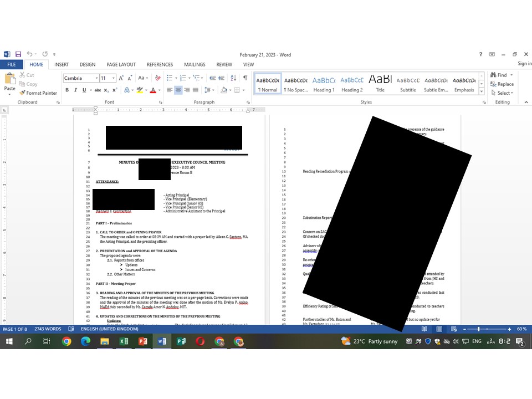Click the 2743 WORDS count in status bar

[48, 329]
